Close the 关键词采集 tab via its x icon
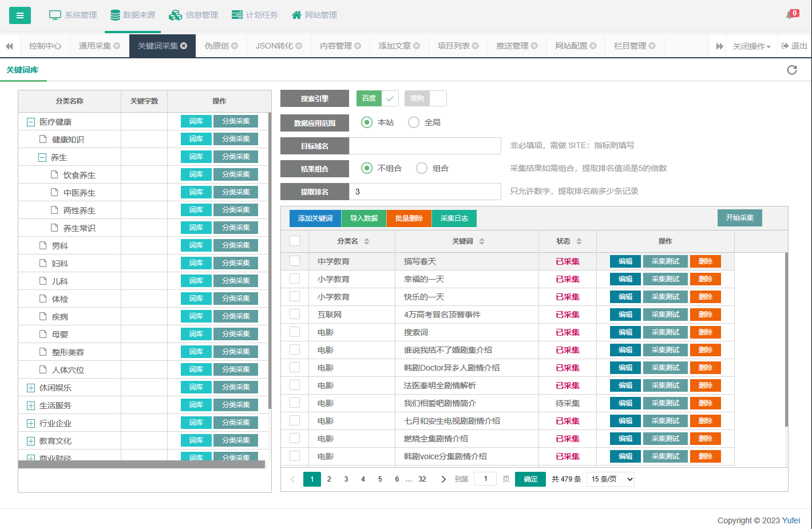 (x=184, y=46)
